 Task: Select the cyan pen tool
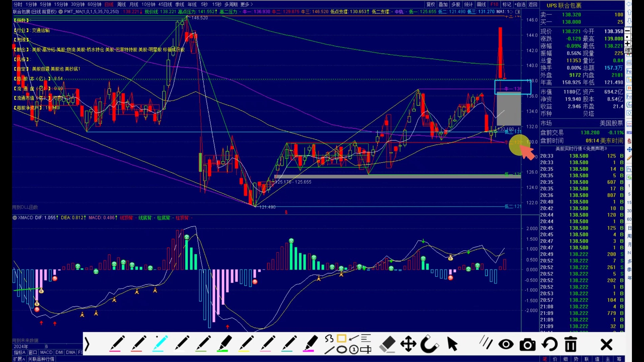(x=160, y=344)
